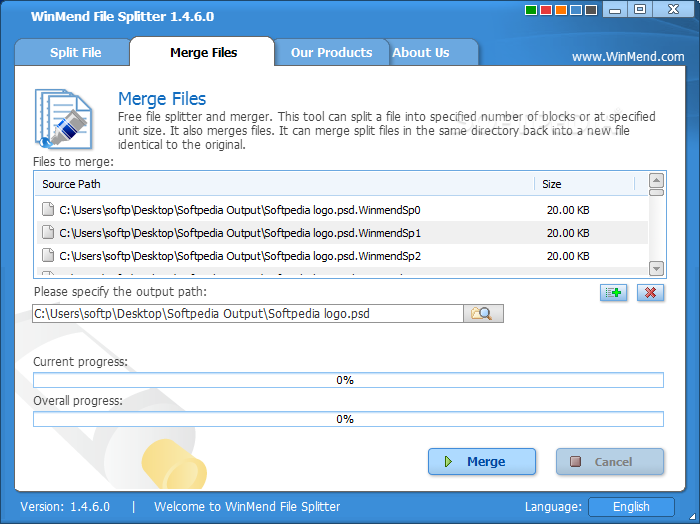700x524 pixels.
Task: Start merging with the Merge button
Action: (482, 462)
